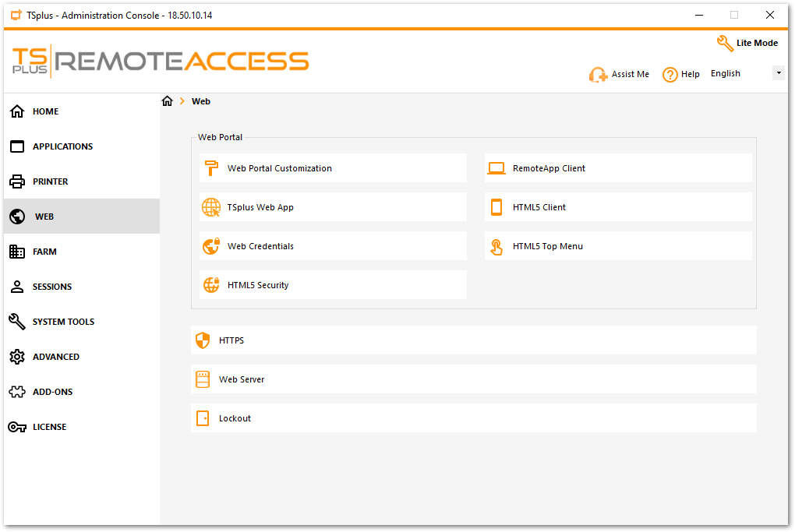Screen dimensions: 795x532
Task: Click the Assist Me button
Action: coord(619,74)
